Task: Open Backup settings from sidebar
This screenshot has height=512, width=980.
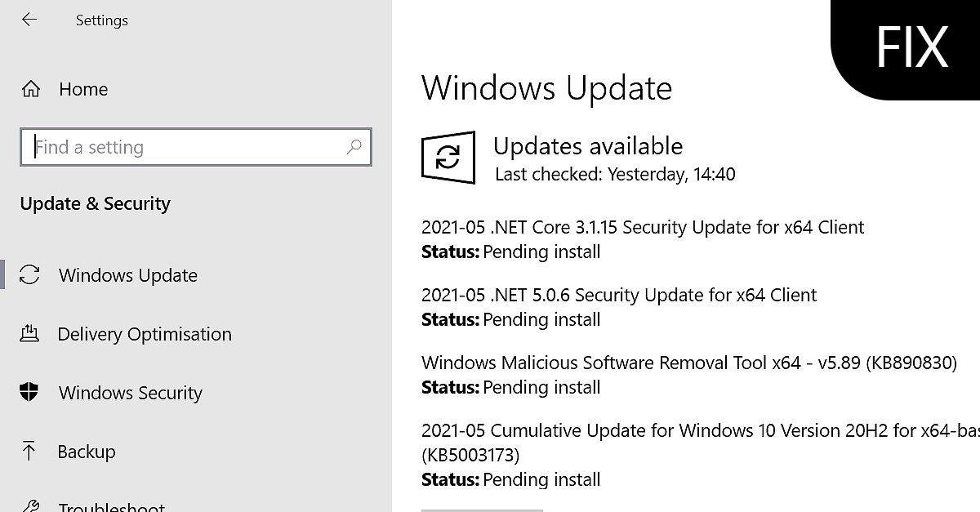Action: pos(86,452)
